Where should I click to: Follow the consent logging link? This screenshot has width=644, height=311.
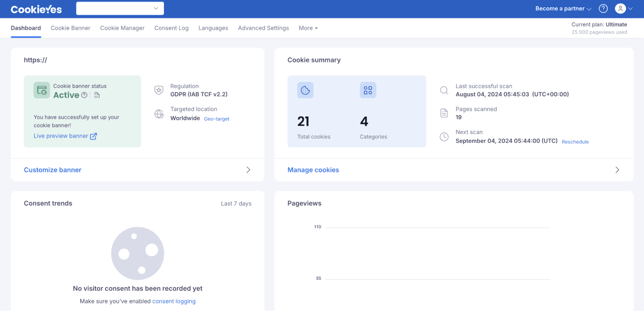[174, 301]
